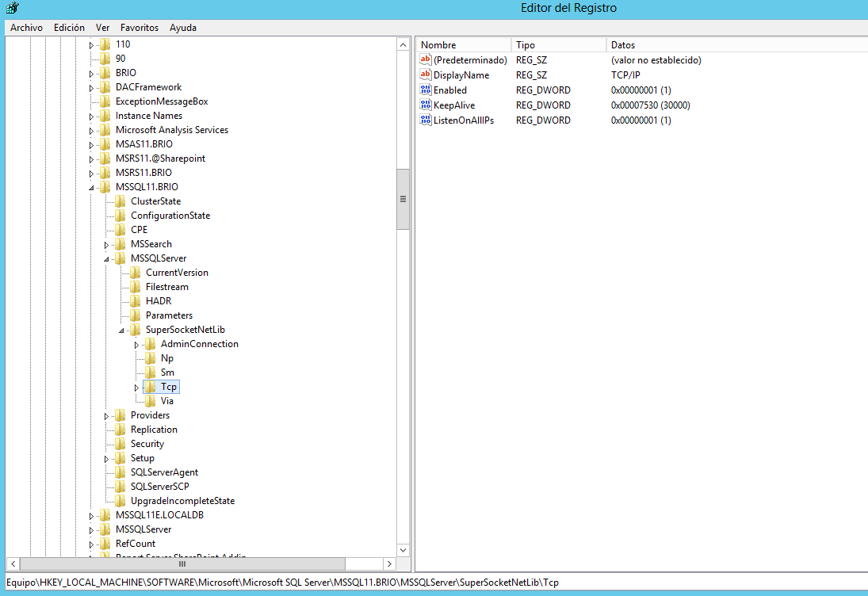
Task: Expand the MSSearch key
Action: 107,245
